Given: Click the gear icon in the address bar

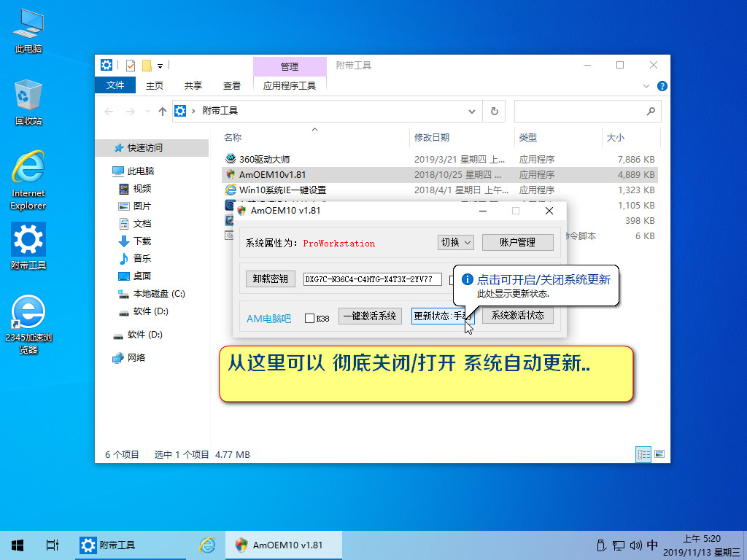Looking at the screenshot, I should (x=180, y=111).
